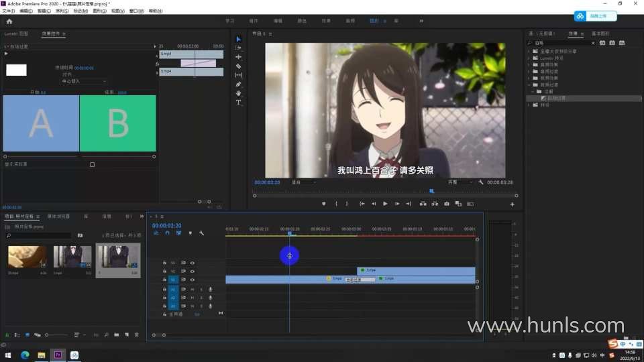Viewport: 644px width, 362px height.
Task: Toggle mute (M) on audio track A1
Action: 192,289
